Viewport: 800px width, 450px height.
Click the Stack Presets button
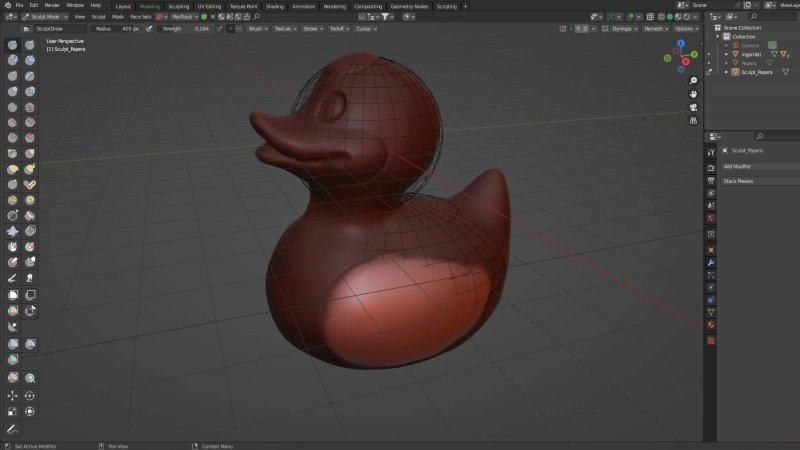(x=760, y=181)
